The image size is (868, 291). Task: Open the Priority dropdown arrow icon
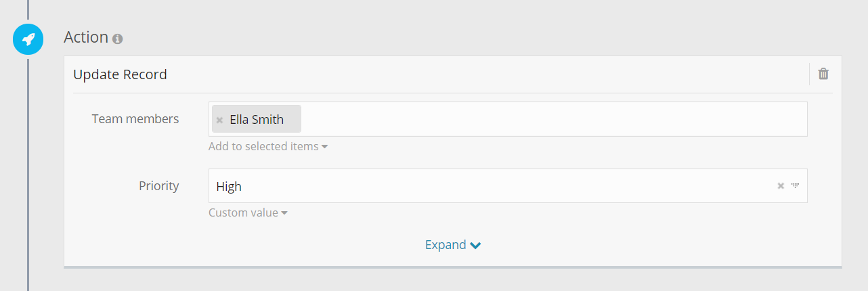coord(796,186)
